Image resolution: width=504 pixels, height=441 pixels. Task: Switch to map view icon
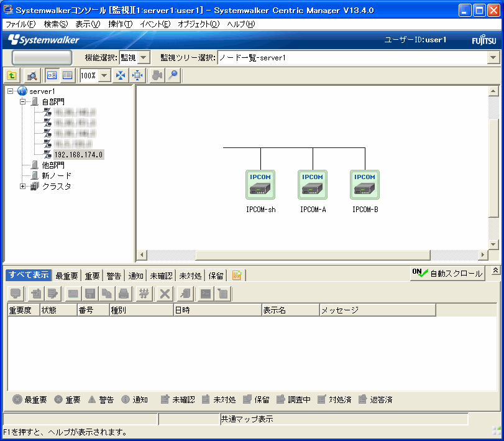(52, 75)
